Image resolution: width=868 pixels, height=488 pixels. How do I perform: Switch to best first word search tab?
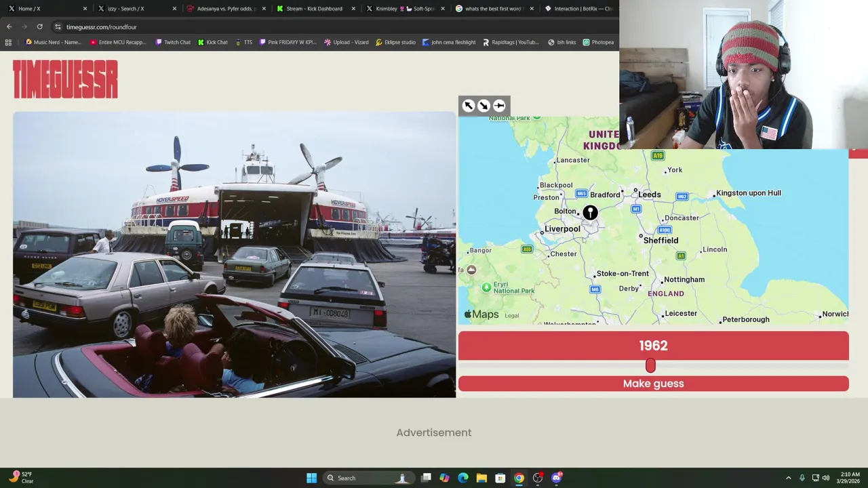pos(494,8)
